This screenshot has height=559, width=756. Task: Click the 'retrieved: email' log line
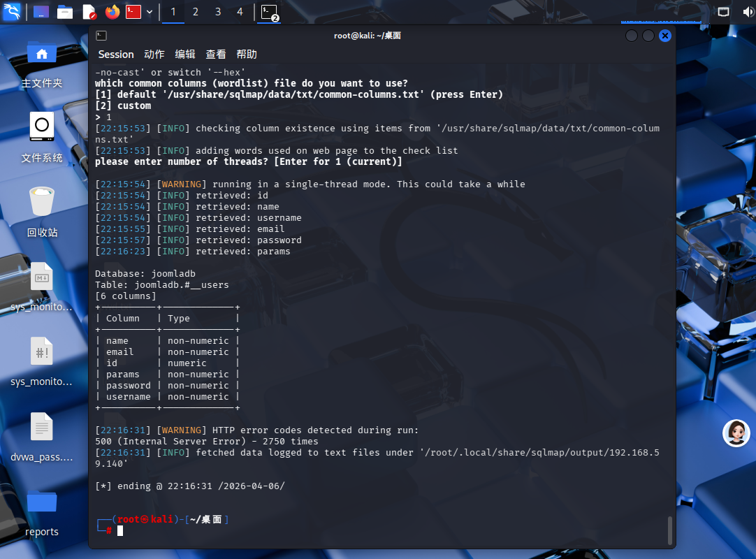coord(190,228)
